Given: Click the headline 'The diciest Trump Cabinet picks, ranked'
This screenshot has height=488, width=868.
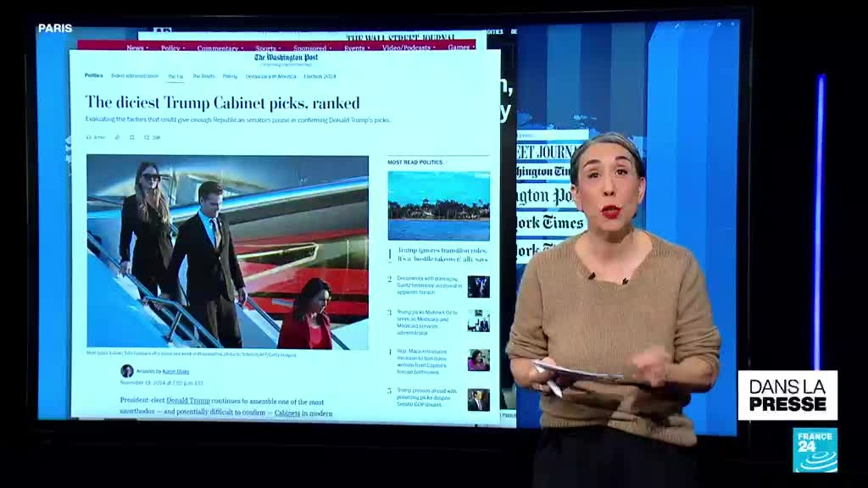Looking at the screenshot, I should pyautogui.click(x=223, y=103).
